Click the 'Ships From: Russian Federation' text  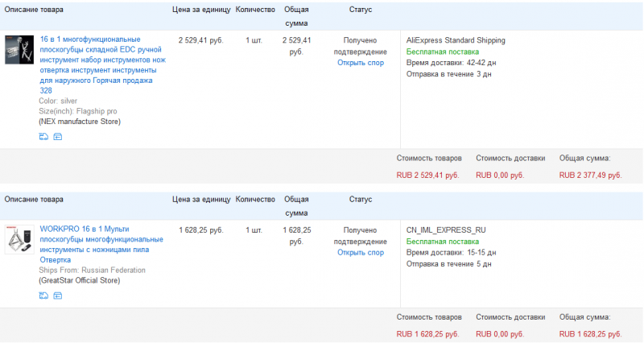tap(92, 271)
